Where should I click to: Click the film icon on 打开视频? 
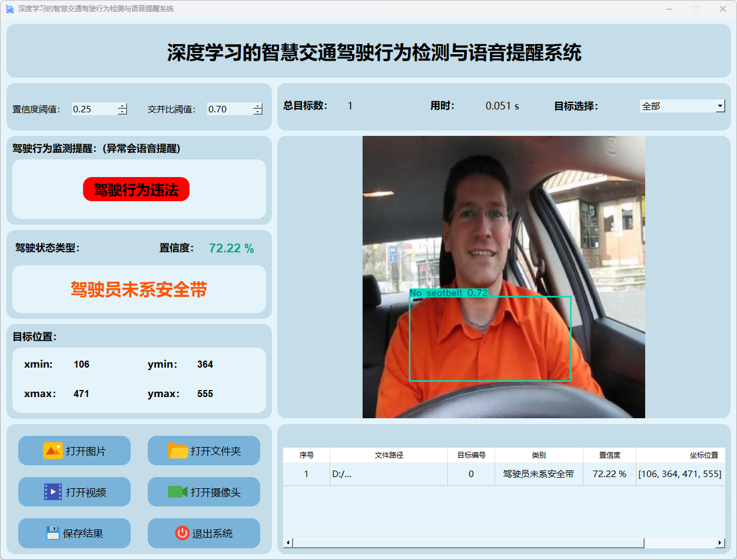click(52, 492)
